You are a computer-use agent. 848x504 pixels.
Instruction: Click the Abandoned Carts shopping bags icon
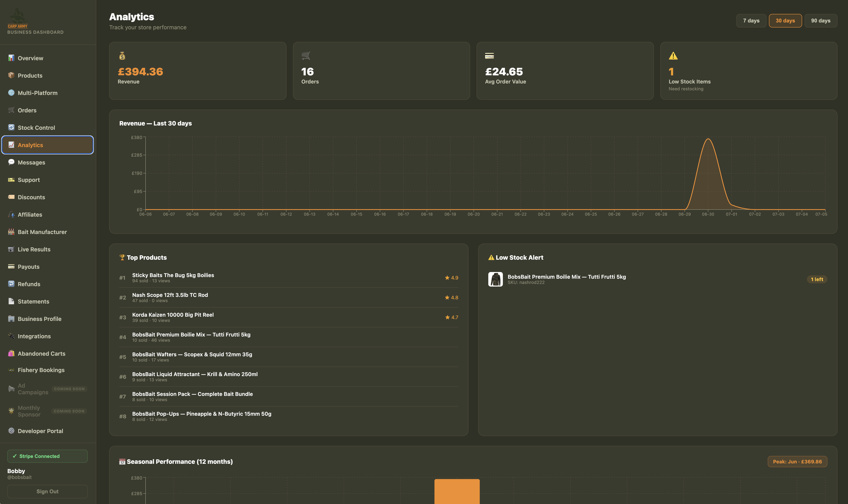(11, 353)
